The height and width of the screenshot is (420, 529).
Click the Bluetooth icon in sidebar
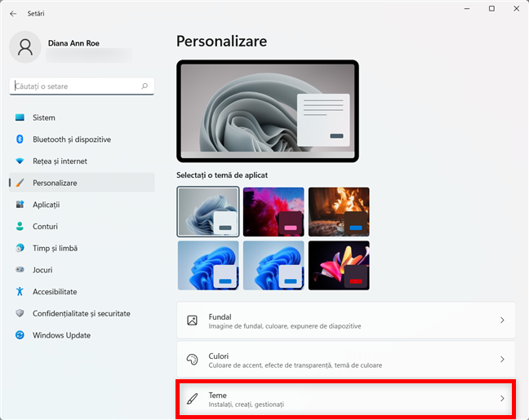(20, 139)
